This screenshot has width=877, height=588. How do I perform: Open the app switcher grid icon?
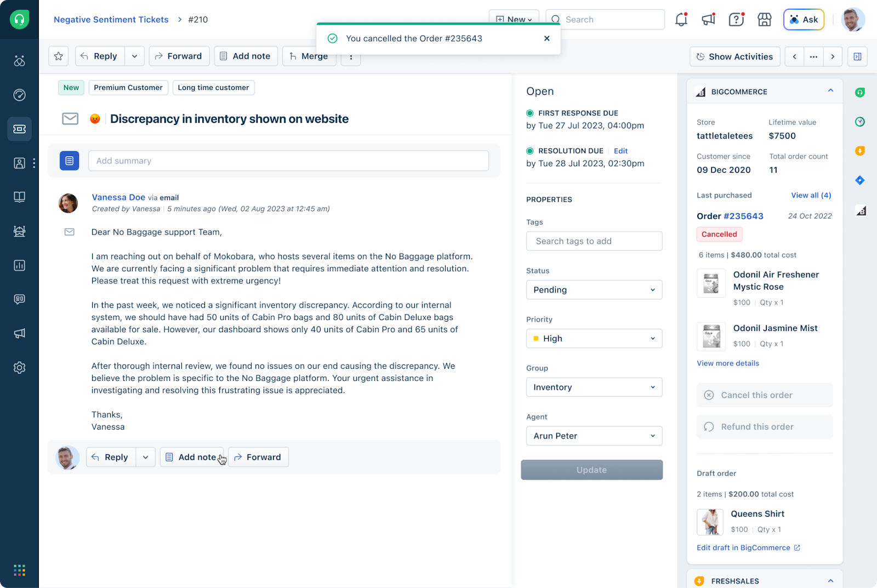tap(19, 570)
